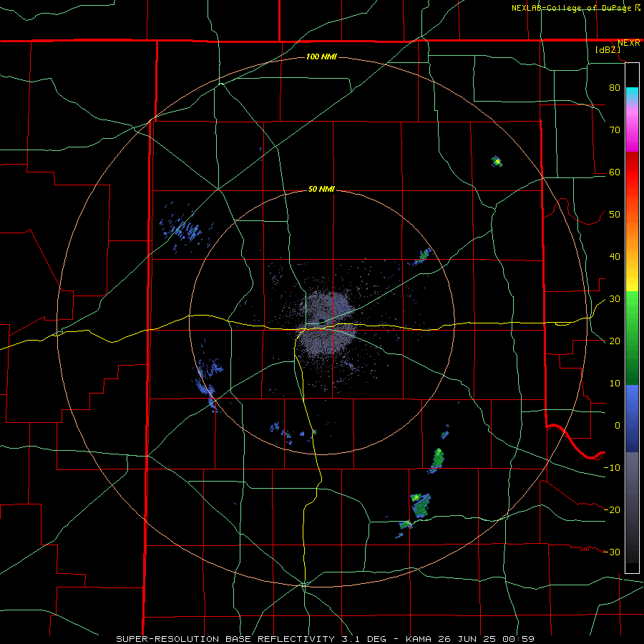Select the 40 value on the dBZ scale
Viewport: 644px width, 644px height.
point(615,257)
